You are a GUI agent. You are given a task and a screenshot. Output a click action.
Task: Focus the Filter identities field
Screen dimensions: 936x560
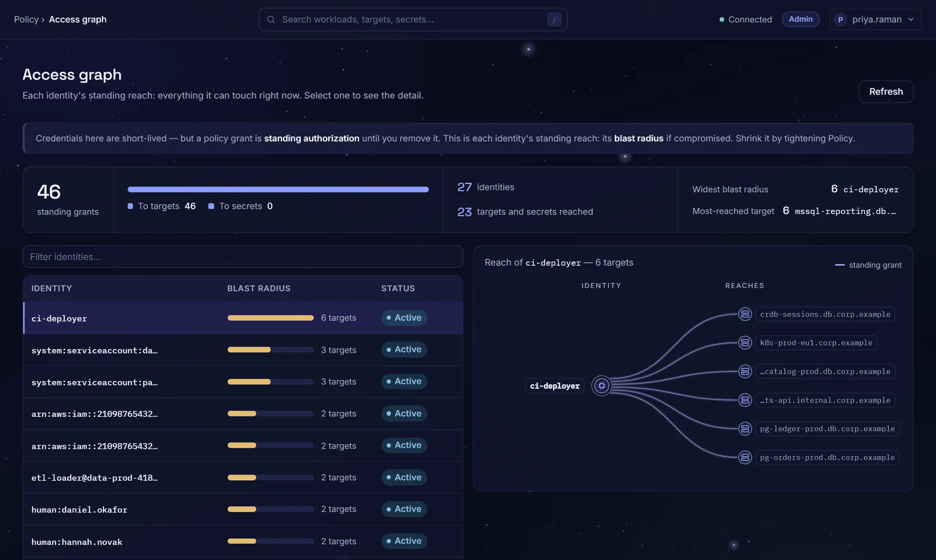[x=243, y=257]
